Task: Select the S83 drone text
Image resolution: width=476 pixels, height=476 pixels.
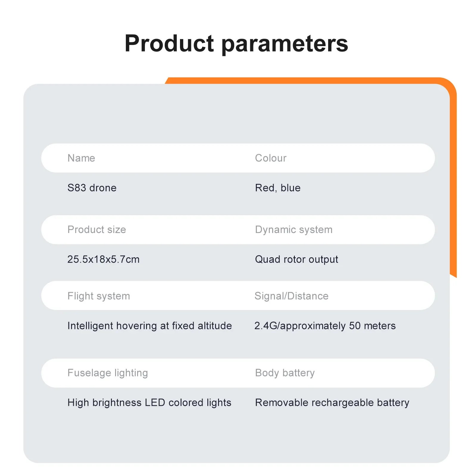Action: click(92, 188)
